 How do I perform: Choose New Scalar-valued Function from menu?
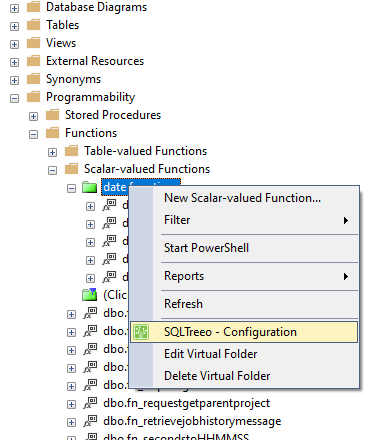pyautogui.click(x=244, y=198)
